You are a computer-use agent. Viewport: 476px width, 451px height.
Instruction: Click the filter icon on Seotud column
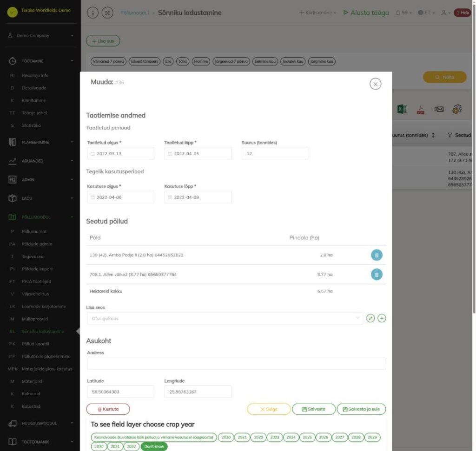[x=450, y=135]
